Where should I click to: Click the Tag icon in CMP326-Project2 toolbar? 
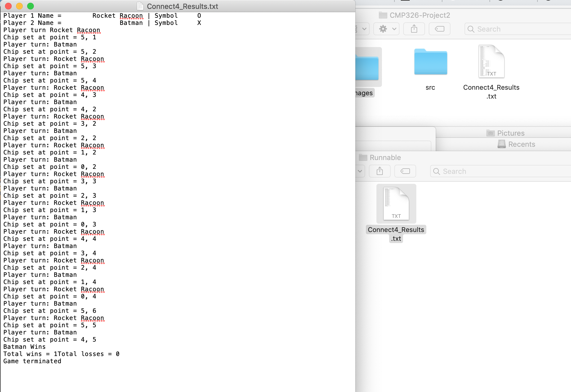[439, 29]
